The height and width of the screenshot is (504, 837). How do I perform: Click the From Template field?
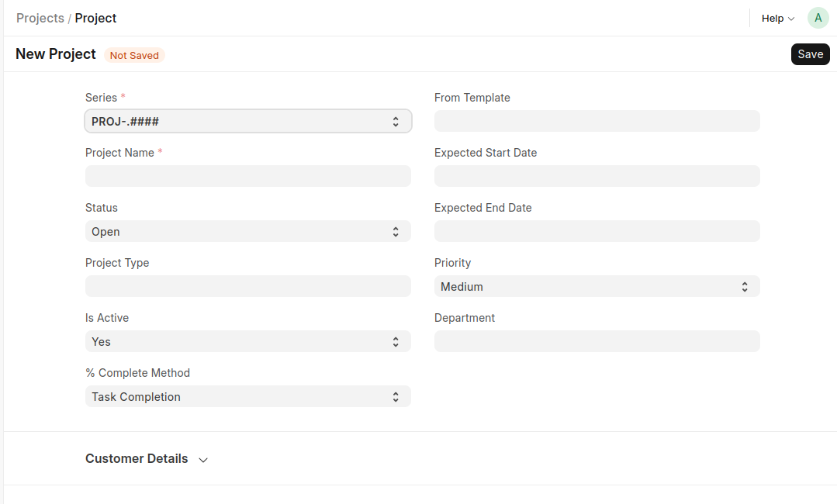[597, 121]
